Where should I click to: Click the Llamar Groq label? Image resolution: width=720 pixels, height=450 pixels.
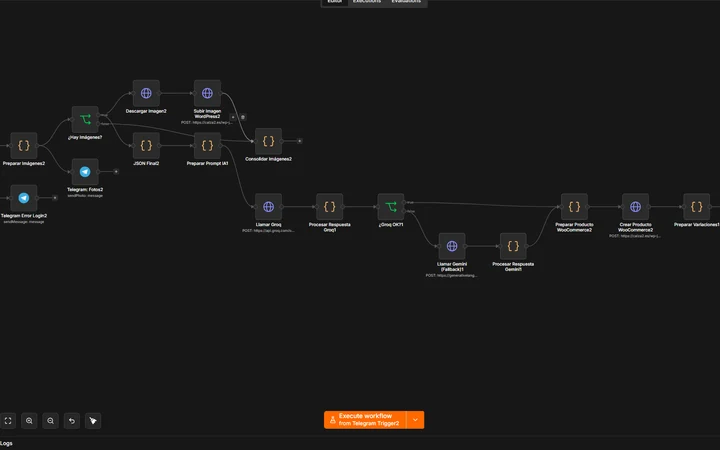(268, 225)
